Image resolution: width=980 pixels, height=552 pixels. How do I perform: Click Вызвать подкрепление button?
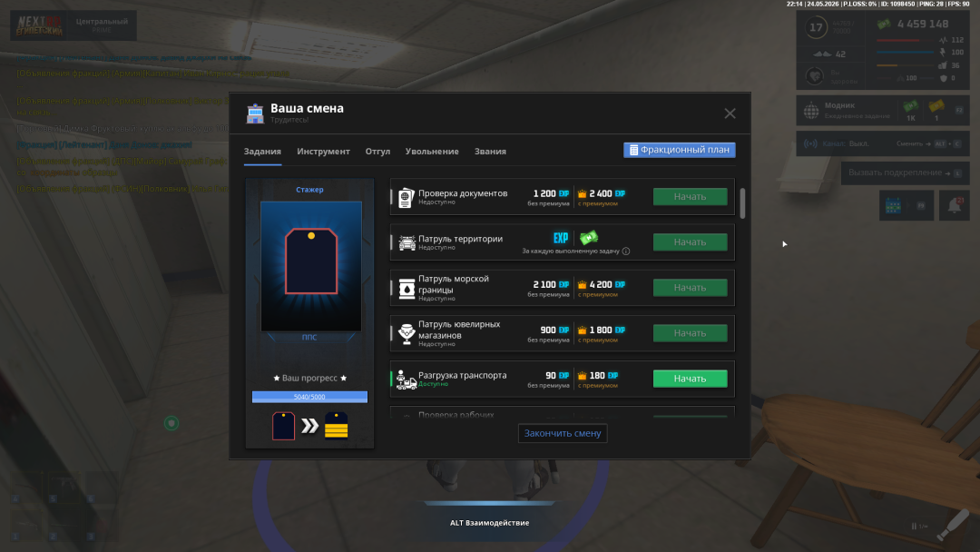coord(905,173)
